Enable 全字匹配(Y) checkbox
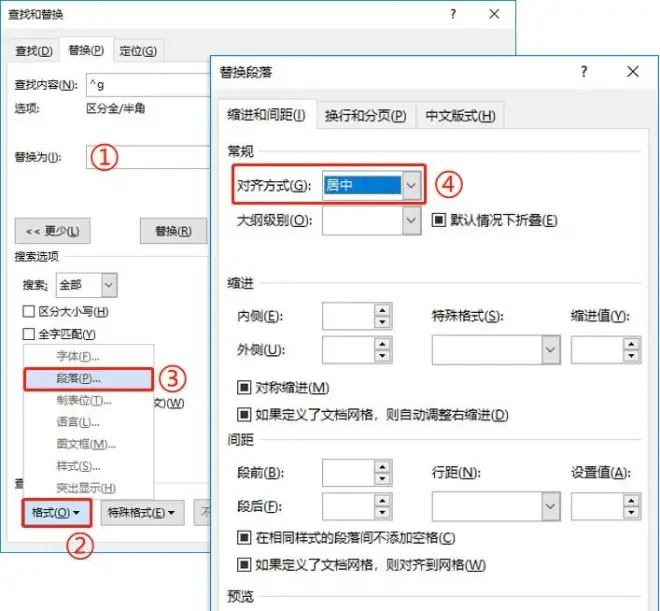This screenshot has width=660, height=611. (28, 334)
